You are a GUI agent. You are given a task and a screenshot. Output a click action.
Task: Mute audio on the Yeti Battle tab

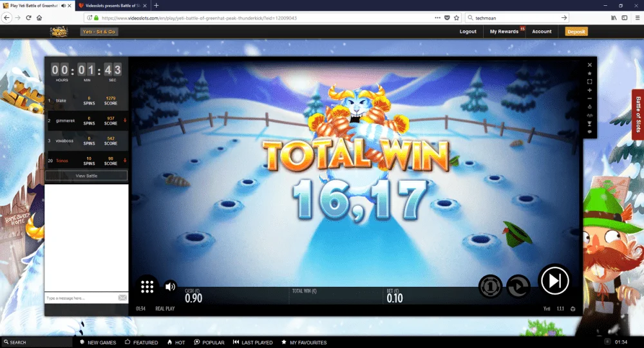coord(63,6)
